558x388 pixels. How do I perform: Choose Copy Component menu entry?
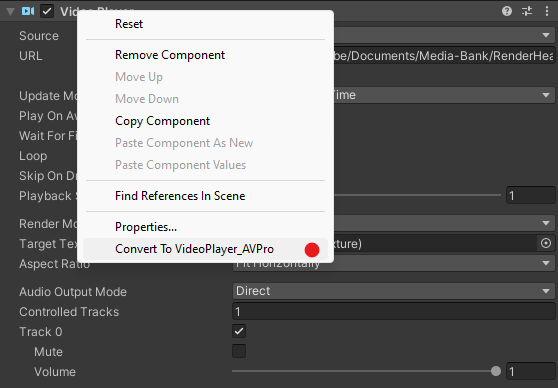162,121
